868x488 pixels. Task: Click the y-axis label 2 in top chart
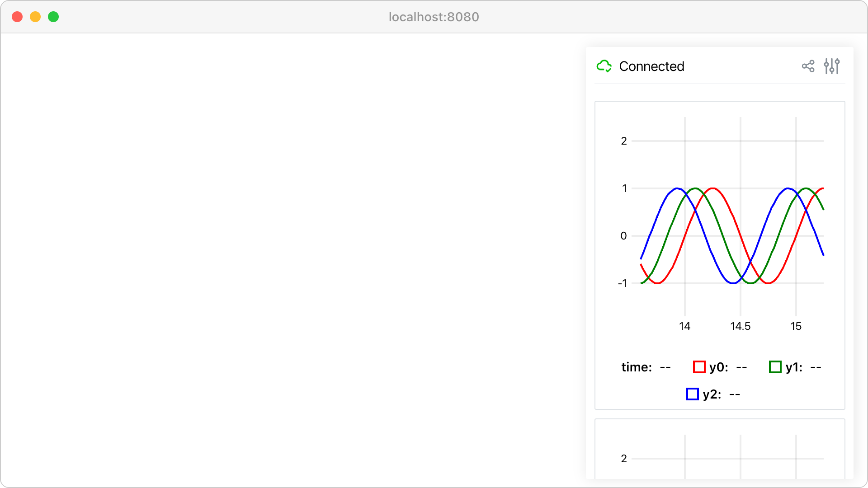tap(624, 141)
